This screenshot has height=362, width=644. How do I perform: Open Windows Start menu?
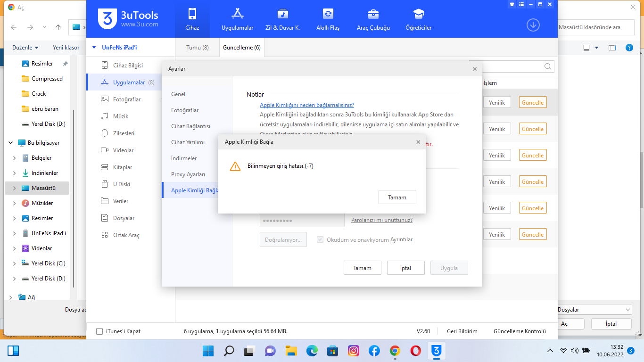[x=208, y=351]
